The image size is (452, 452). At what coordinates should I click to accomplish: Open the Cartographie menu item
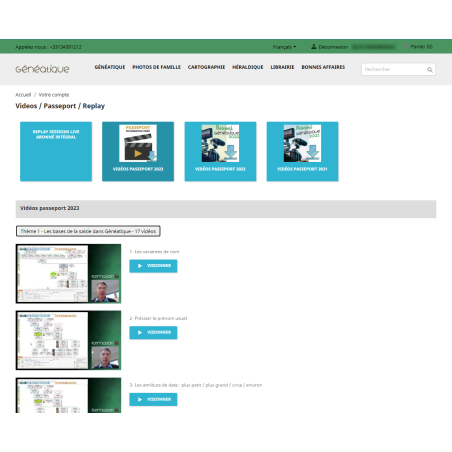pos(206,67)
